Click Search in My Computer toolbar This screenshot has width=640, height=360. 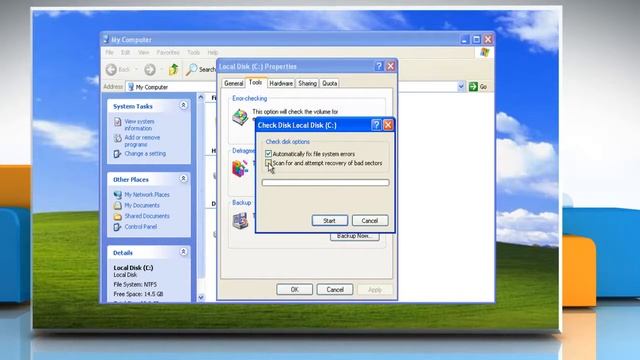(200, 70)
